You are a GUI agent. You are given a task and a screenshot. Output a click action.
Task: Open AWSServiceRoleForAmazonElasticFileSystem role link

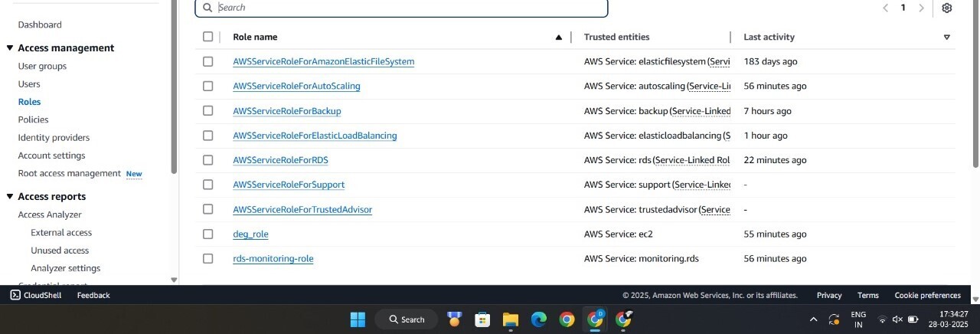click(x=324, y=61)
